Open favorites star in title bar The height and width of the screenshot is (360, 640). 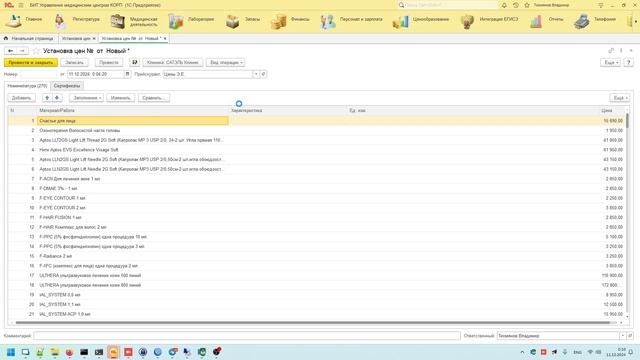tap(527, 5)
